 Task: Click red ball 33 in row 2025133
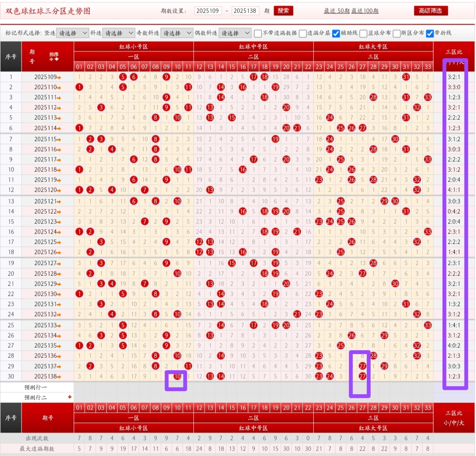(x=428, y=325)
